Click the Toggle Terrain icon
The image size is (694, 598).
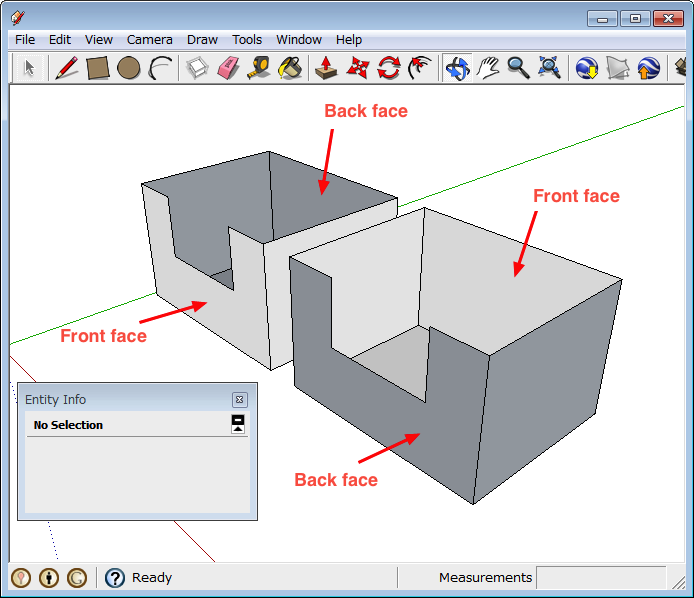(618, 68)
